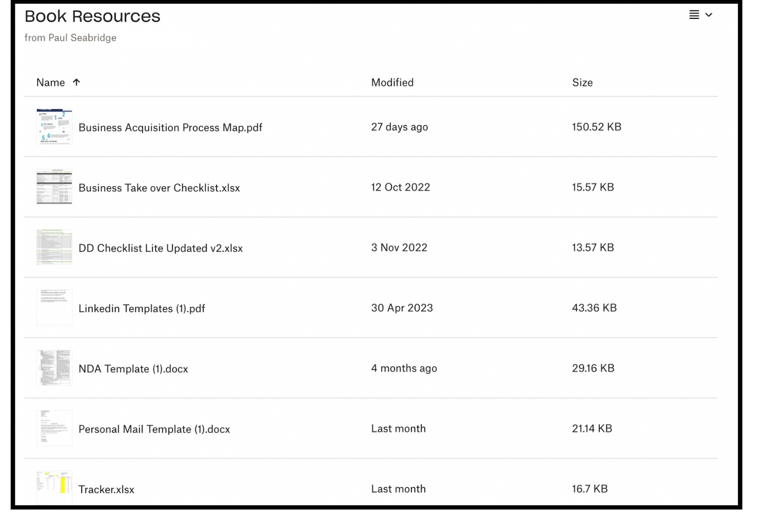Open the list view options icon

[694, 15]
